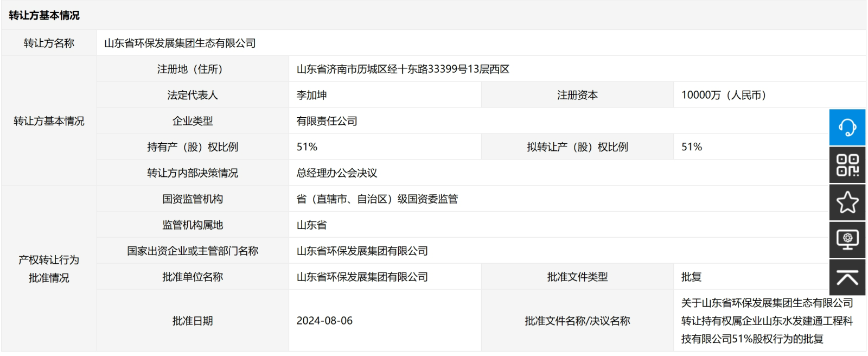Click the label 注册资本
868x356 pixels.
[x=577, y=95]
